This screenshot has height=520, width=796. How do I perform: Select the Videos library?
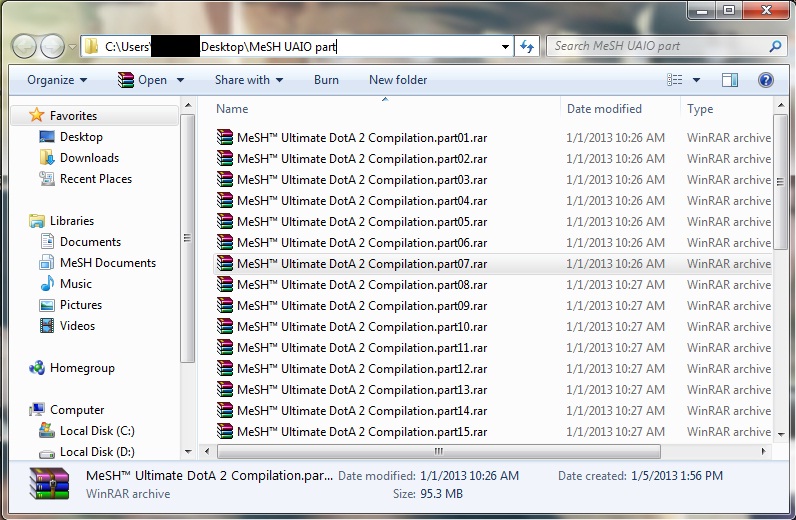[x=77, y=326]
